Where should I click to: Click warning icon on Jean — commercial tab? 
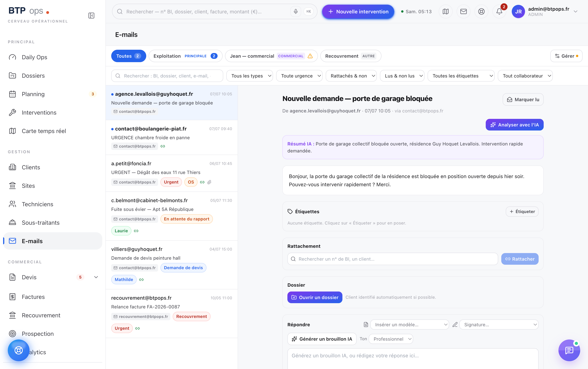coord(310,56)
